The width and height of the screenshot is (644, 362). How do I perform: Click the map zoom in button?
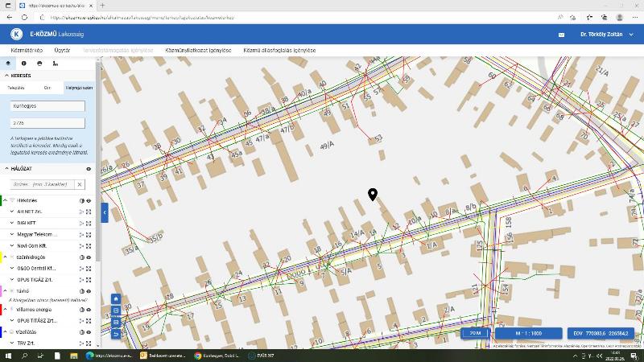[116, 311]
